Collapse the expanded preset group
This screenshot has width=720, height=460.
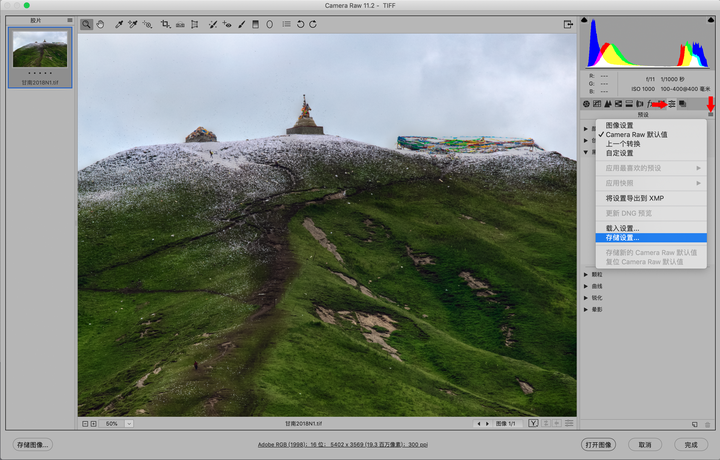pyautogui.click(x=586, y=152)
